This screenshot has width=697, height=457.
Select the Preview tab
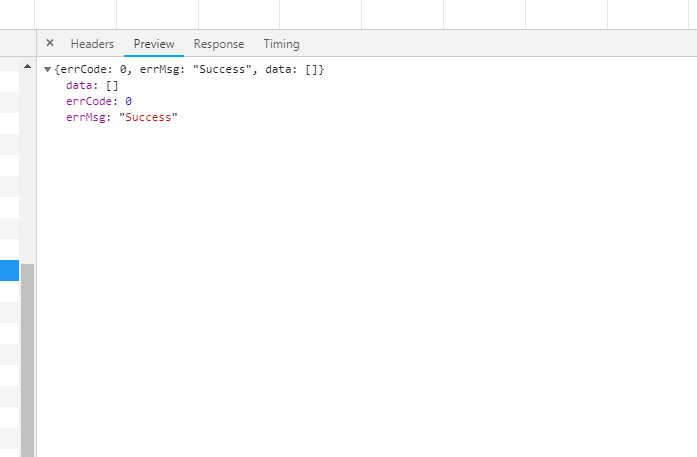coord(154,44)
